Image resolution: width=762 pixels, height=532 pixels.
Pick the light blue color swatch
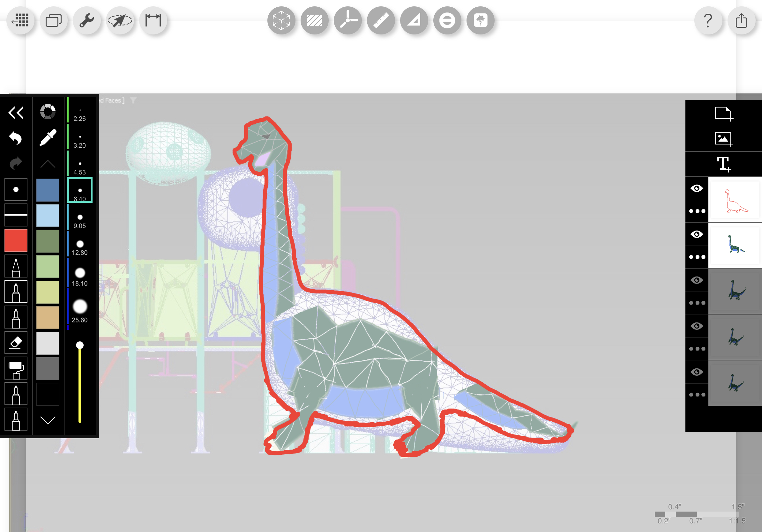48,216
